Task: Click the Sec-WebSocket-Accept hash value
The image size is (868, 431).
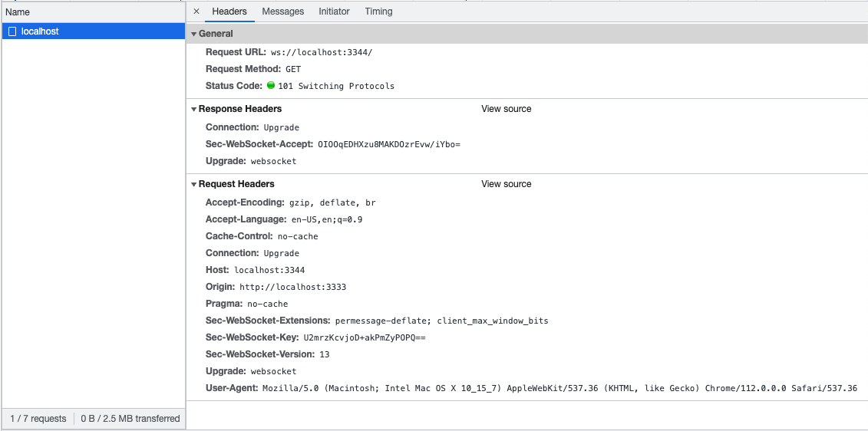Action: 389,144
